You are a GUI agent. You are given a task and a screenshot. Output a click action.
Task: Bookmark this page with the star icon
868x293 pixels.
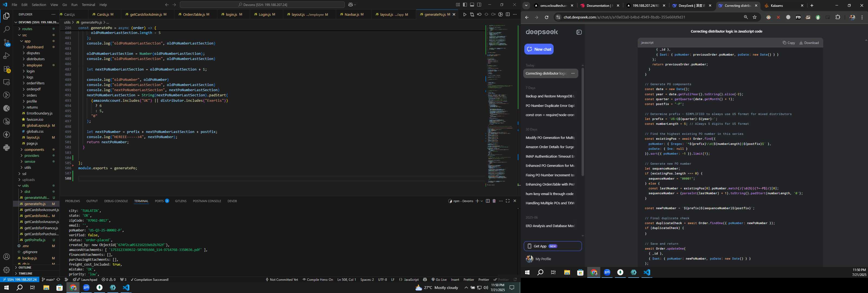click(x=755, y=17)
